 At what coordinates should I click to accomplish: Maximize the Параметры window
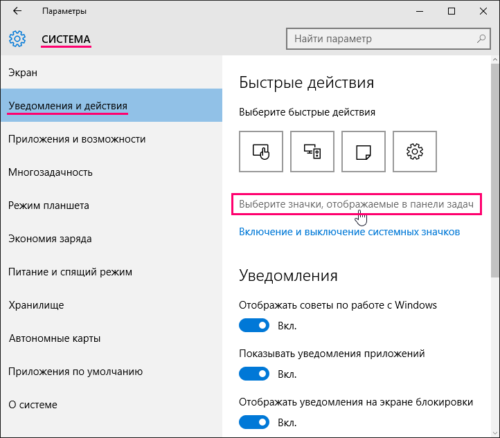451,11
